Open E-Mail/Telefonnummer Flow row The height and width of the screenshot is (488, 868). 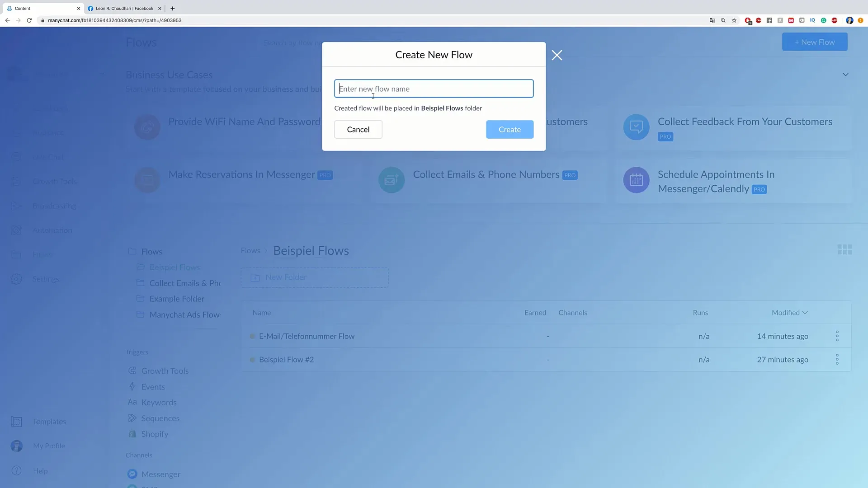[x=546, y=336]
